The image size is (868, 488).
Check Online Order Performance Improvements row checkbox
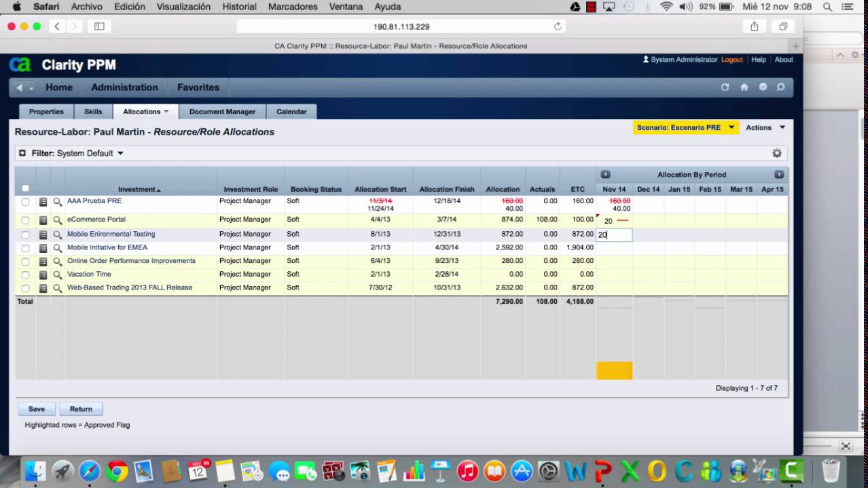pos(25,262)
